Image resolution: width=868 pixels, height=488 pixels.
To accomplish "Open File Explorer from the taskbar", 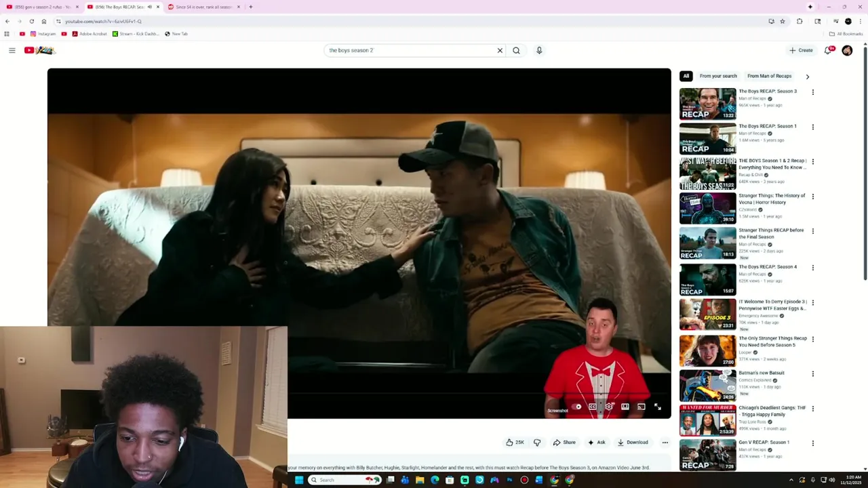I will pyautogui.click(x=420, y=480).
